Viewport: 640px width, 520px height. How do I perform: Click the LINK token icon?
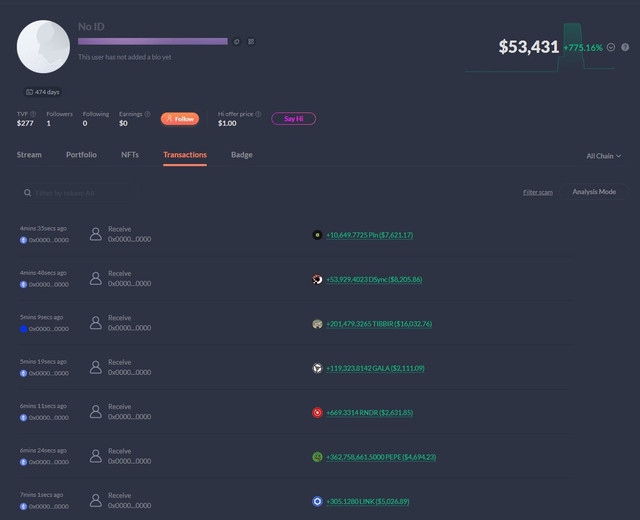coord(317,501)
